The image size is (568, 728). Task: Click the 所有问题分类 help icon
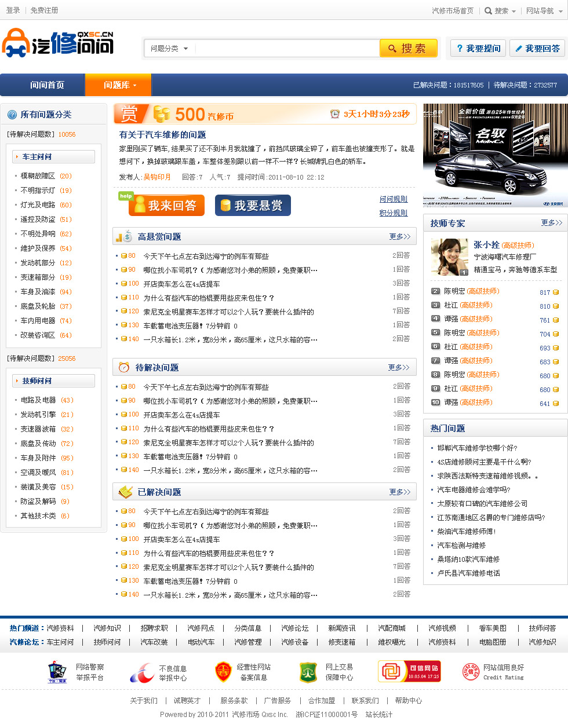12,115
